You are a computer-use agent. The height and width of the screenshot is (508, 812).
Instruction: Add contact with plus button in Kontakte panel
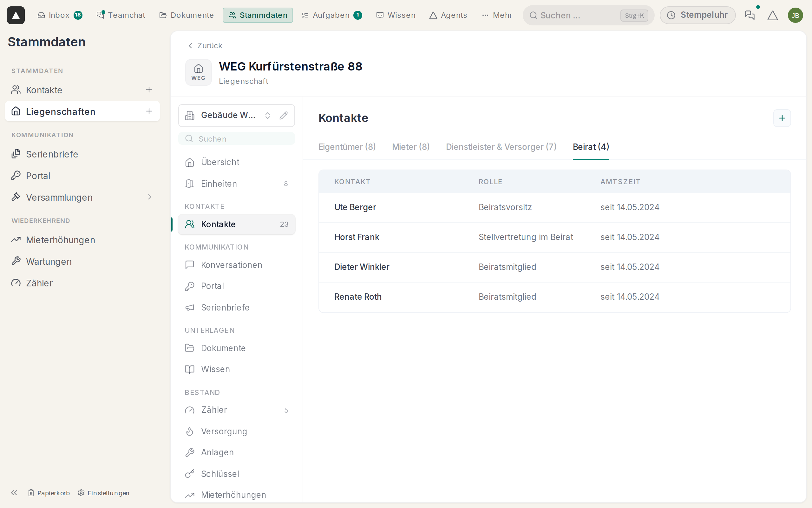782,118
